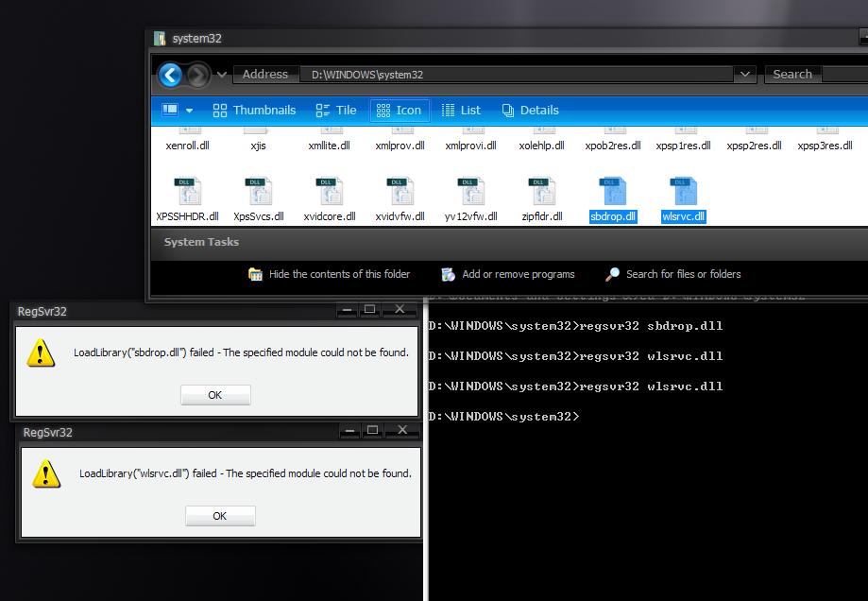Click the grayed Forward navigation arrow
This screenshot has width=868, height=601.
click(198, 75)
